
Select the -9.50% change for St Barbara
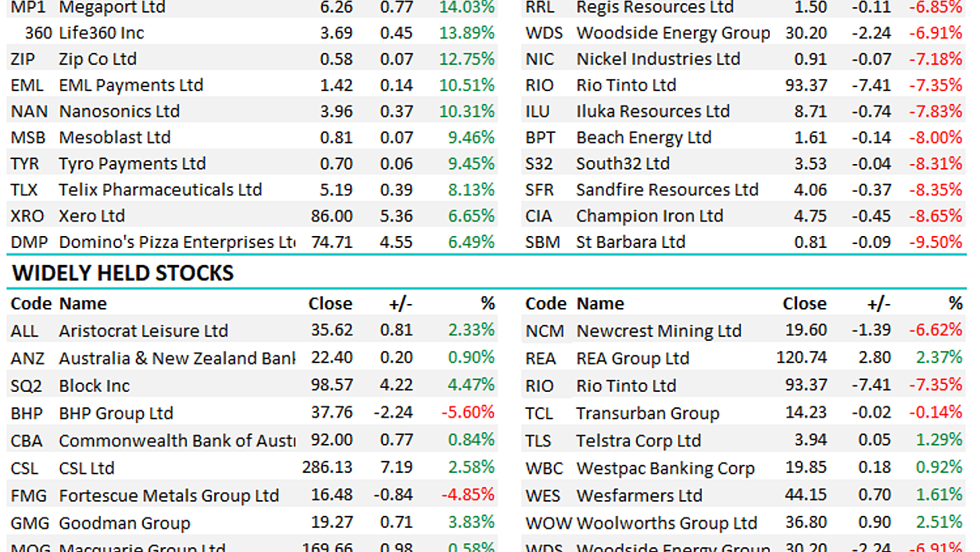(935, 242)
